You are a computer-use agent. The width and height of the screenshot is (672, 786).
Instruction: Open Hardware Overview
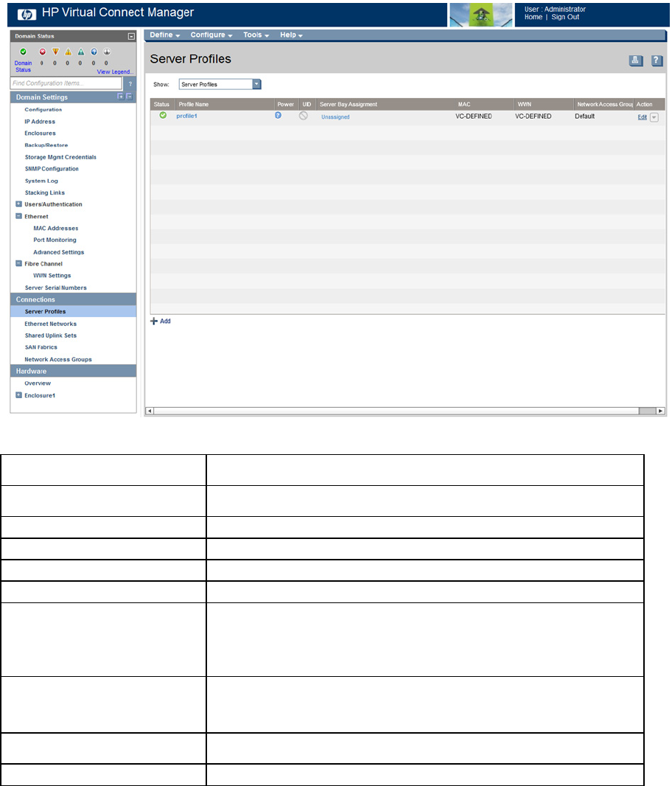click(38, 383)
